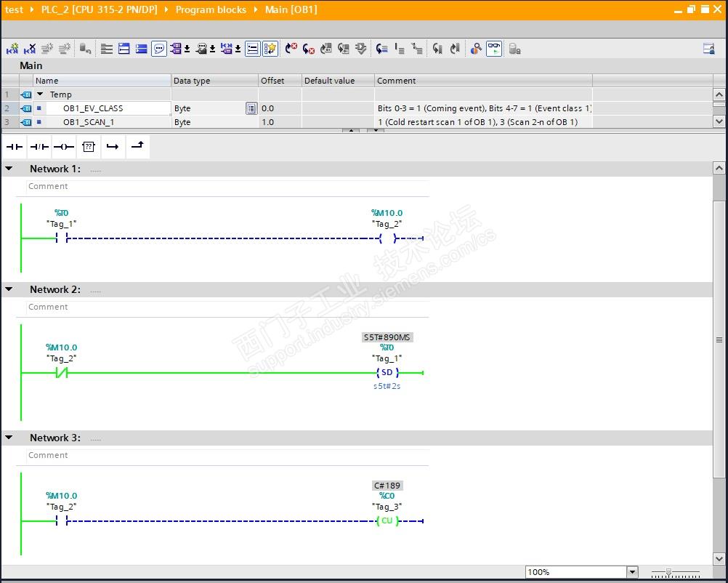Toggle free-form comments speech bubble button
This screenshot has height=583, width=728.
click(x=159, y=48)
